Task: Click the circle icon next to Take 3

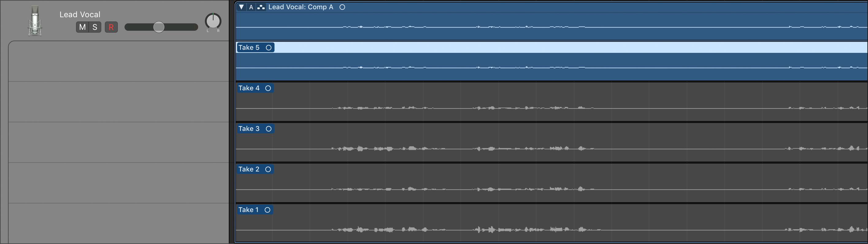Action: pos(269,128)
